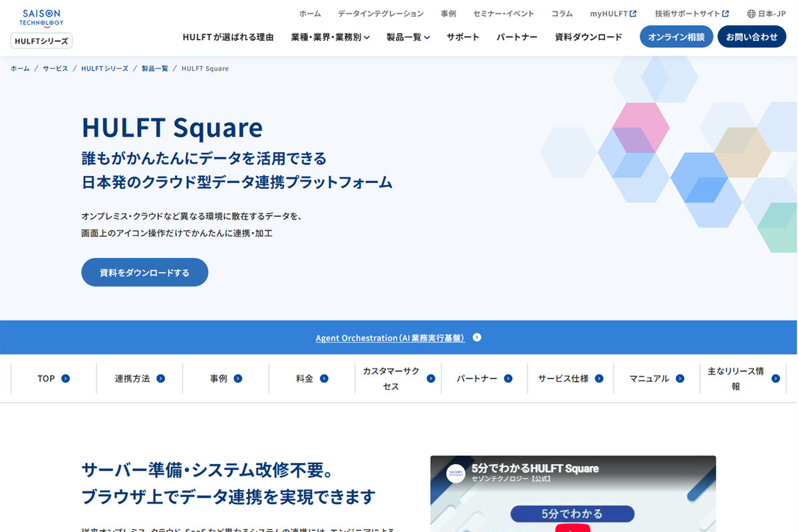Click the arrow icon next to 連携方法
The image size is (798, 532).
coord(160,378)
